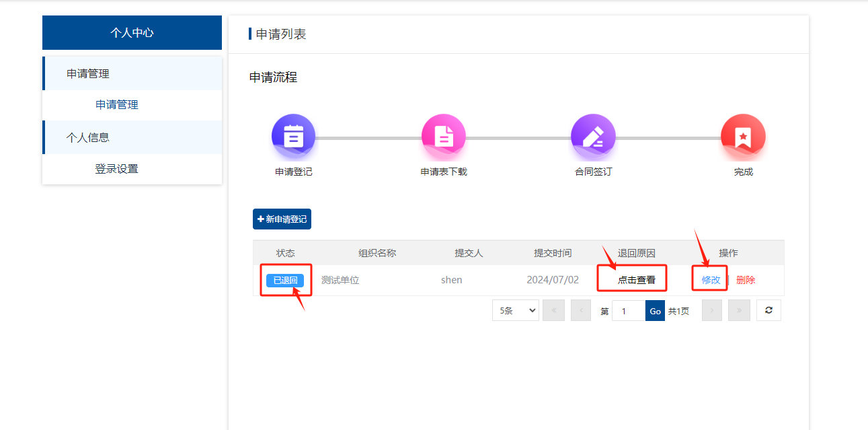Click the 新申请登记 button
The height and width of the screenshot is (430, 868).
pos(282,219)
